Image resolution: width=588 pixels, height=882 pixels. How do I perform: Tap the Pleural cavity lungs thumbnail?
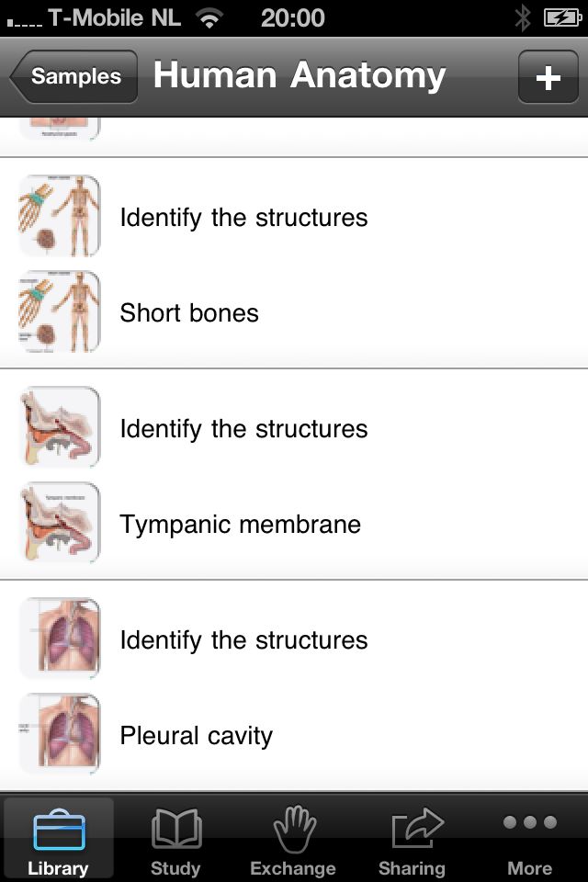click(x=60, y=735)
